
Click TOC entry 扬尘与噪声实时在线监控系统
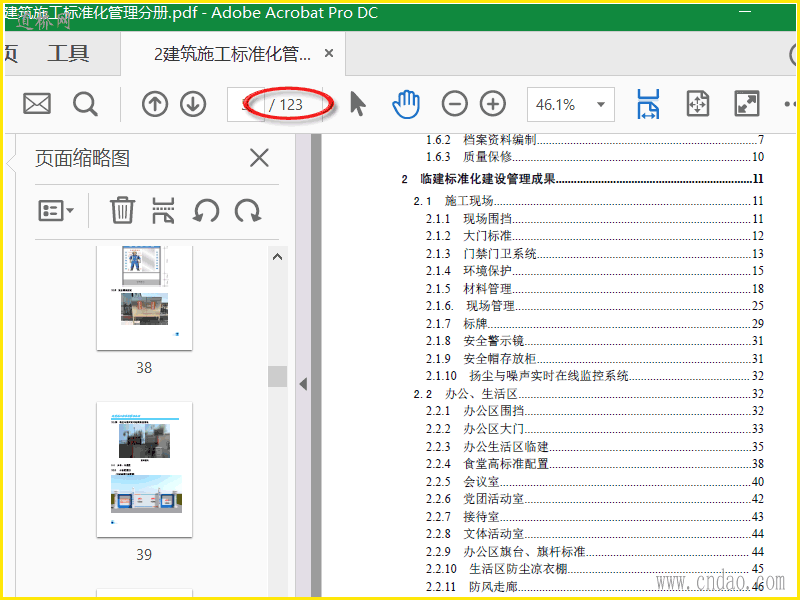(595, 376)
